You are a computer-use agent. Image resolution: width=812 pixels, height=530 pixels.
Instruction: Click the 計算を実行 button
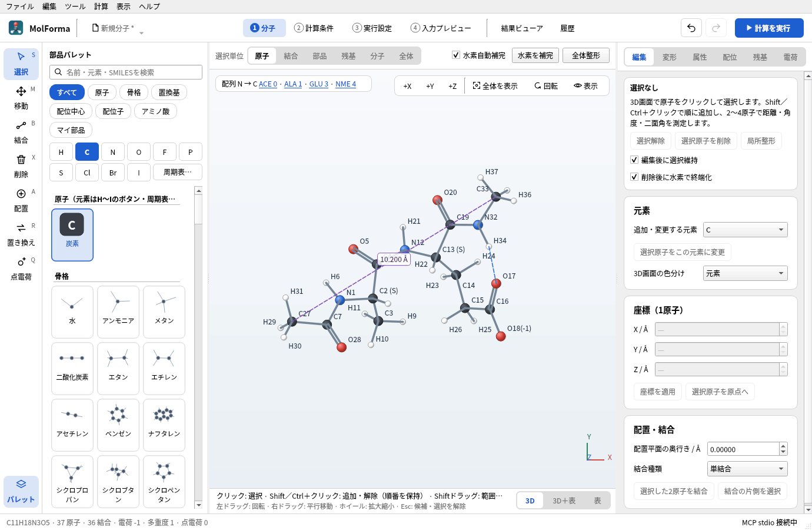click(769, 28)
